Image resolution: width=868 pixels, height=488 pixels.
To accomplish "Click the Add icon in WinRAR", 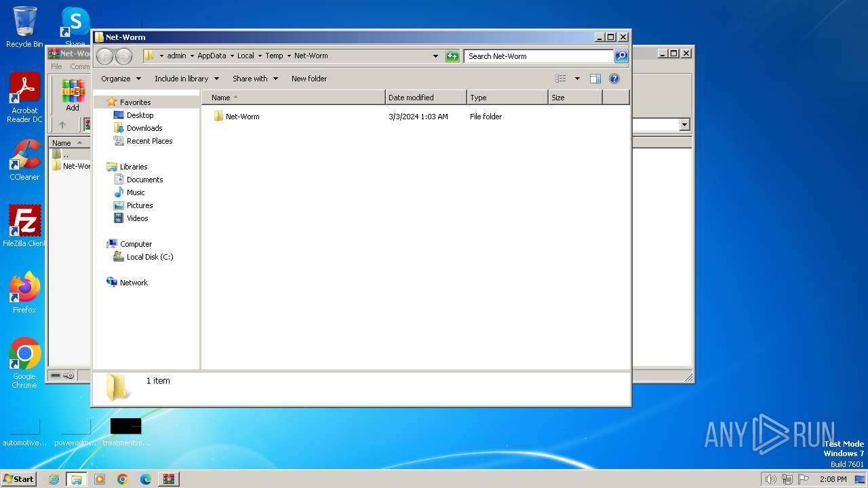I will click(x=73, y=96).
